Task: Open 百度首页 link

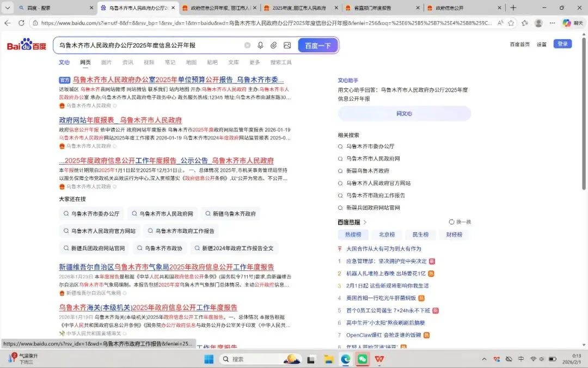Action: click(520, 44)
